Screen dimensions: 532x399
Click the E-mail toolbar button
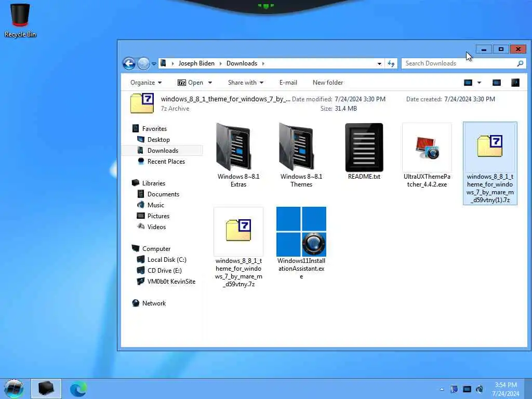(x=288, y=83)
